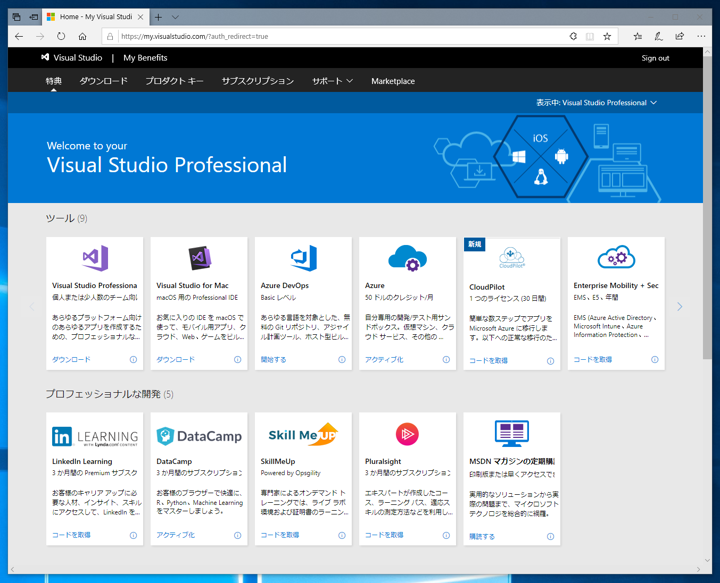The height and width of the screenshot is (583, 720).
Task: Open the tab list chevron next to new tab
Action: tap(175, 17)
